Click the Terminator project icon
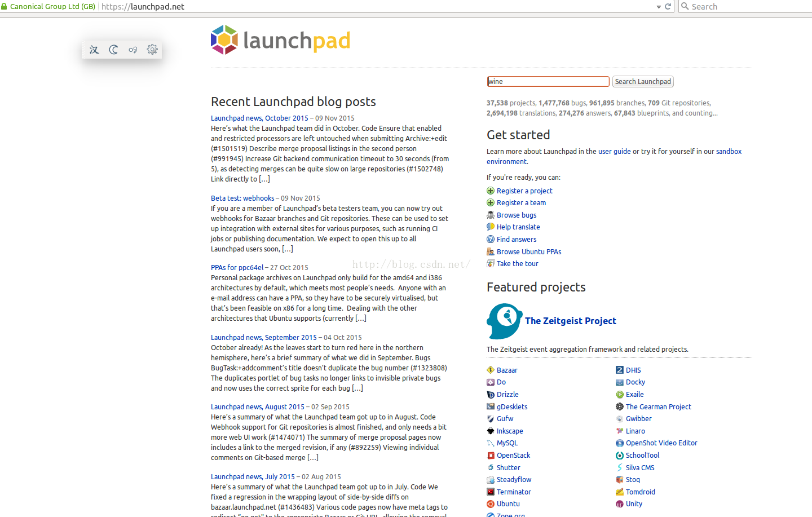Screen dimensions: 812x517 point(491,492)
